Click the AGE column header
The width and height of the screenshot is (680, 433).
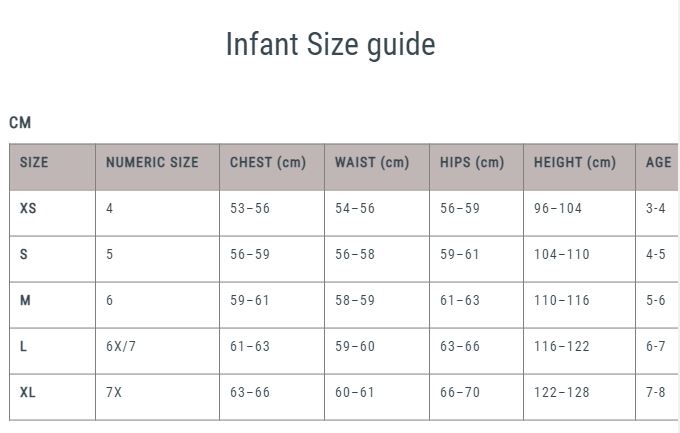click(x=658, y=162)
